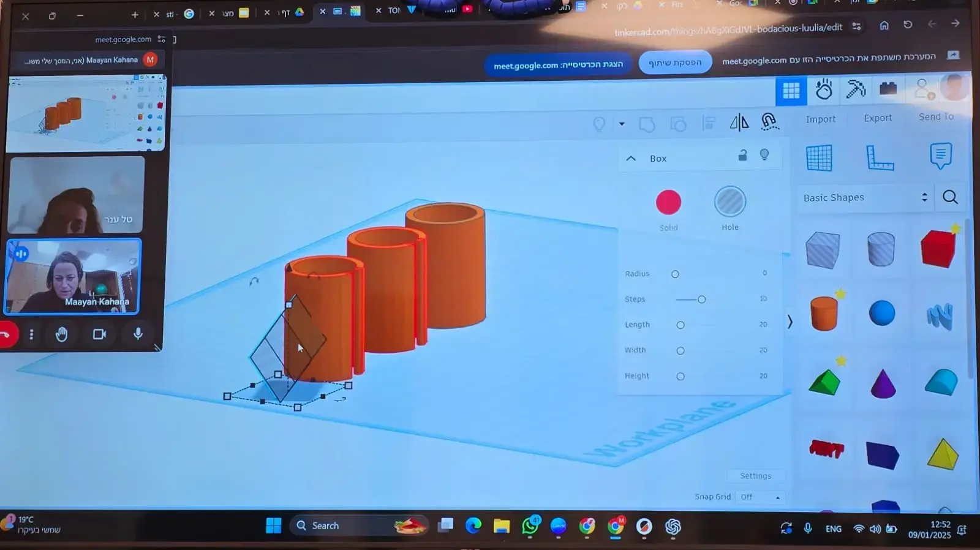Pick the orange Cylinder shape

coord(824,314)
